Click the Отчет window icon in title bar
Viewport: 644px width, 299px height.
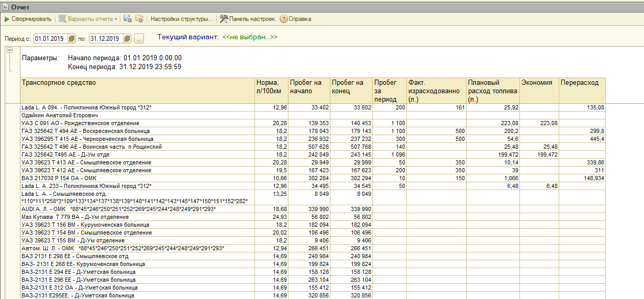(x=5, y=7)
